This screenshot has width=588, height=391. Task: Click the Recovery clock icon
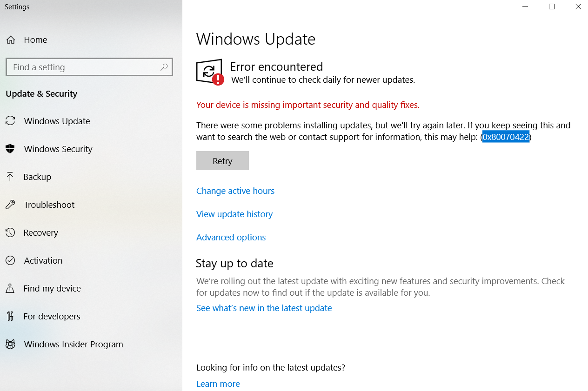pos(10,232)
